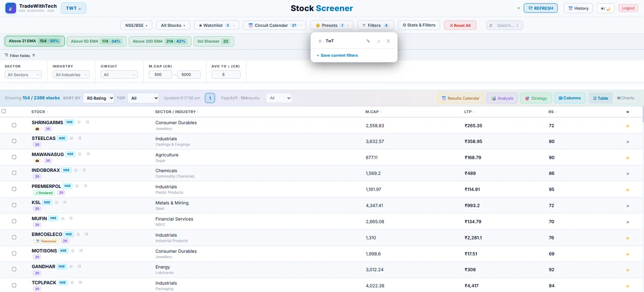Open the All Sectors dropdown
The width and height of the screenshot is (644, 292).
(23, 75)
